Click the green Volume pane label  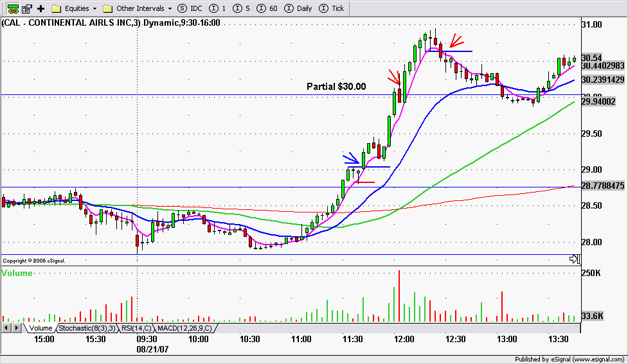click(x=17, y=273)
